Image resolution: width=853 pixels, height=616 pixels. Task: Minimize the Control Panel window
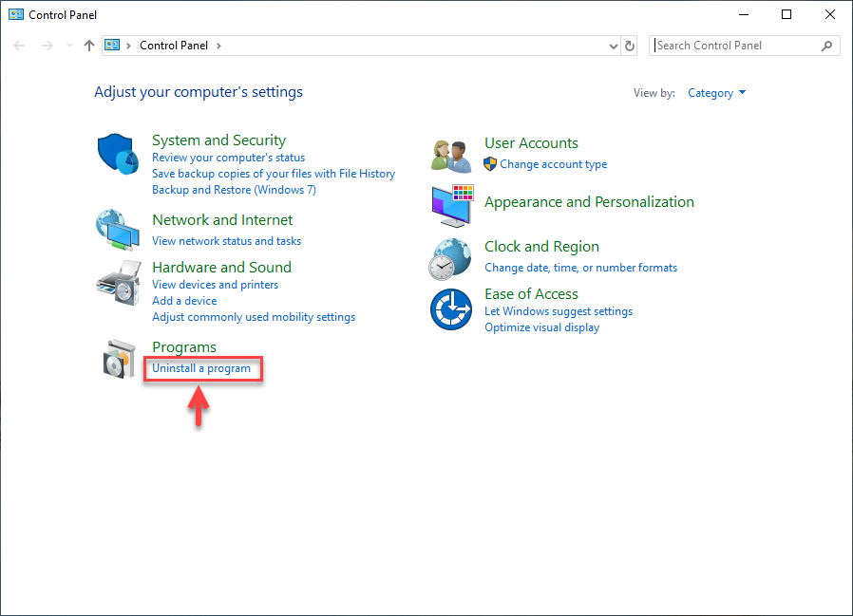click(x=744, y=14)
